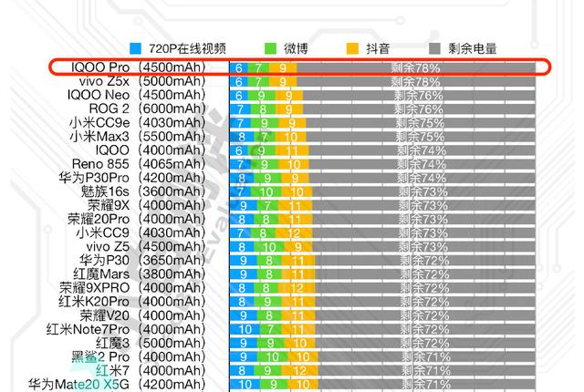The image size is (584, 392).
Task: Click 剩余73% in the 魅族16s bar
Action: (x=423, y=191)
